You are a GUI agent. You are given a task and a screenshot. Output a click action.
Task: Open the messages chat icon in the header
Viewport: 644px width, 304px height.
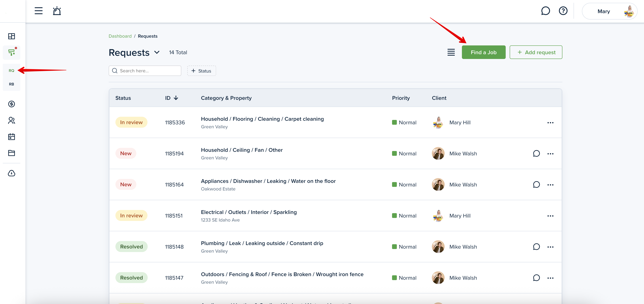point(545,11)
